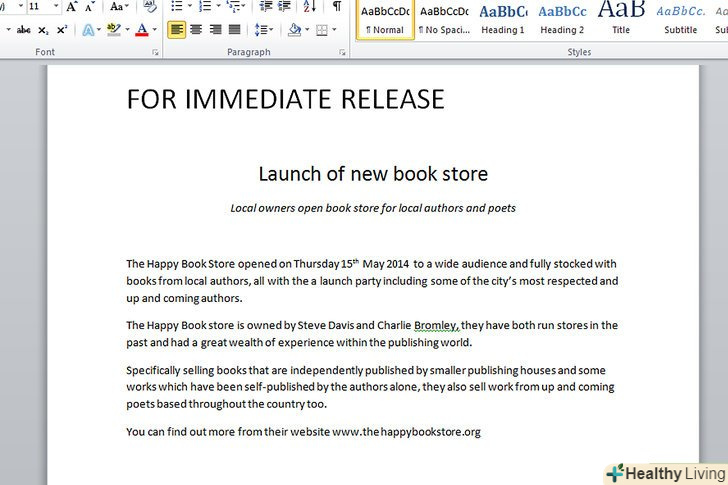Apply a numbered list
Image resolution: width=728 pixels, height=485 pixels.
click(x=205, y=6)
